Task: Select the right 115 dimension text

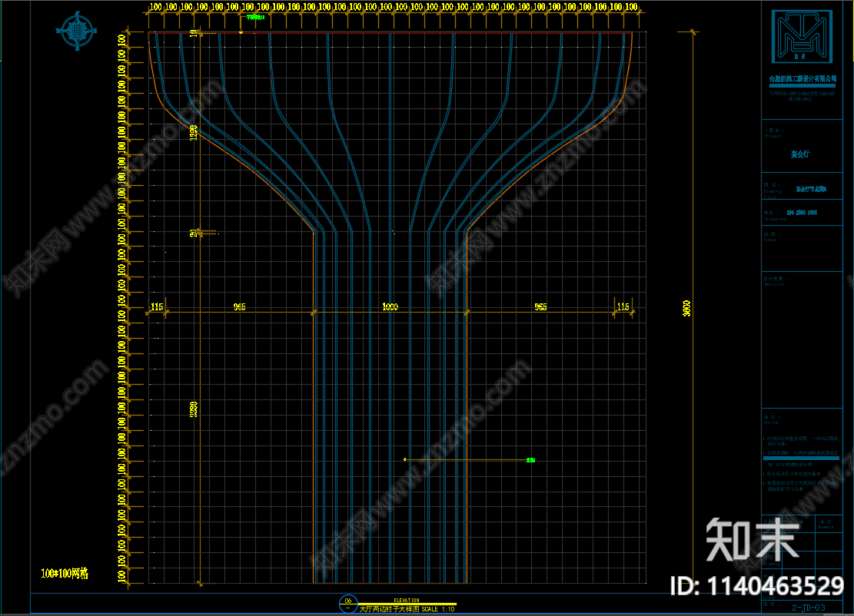Action: (623, 306)
